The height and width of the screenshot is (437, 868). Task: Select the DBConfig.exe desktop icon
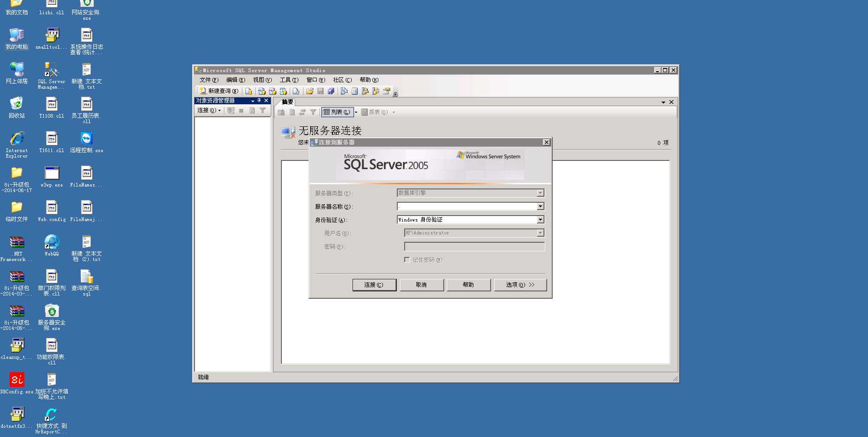[17, 383]
